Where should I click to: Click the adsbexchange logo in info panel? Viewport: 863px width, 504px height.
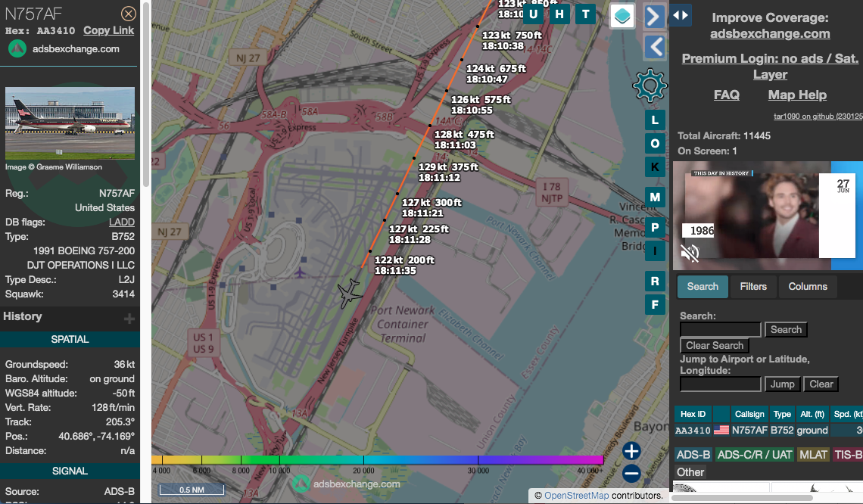point(17,49)
